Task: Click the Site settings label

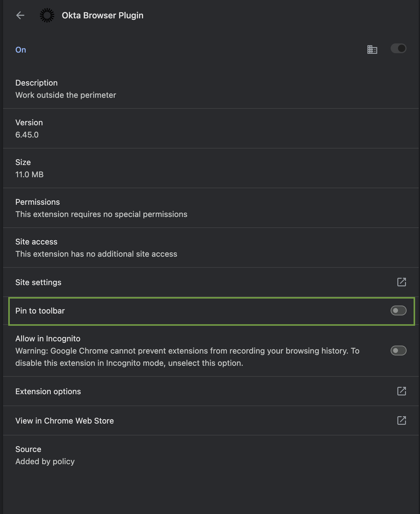Action: coord(38,282)
